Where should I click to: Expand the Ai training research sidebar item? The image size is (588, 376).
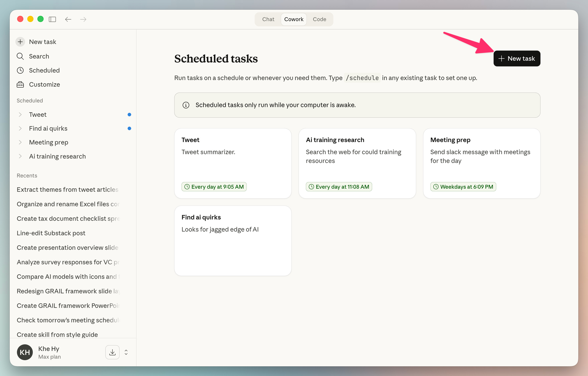[x=20, y=156]
